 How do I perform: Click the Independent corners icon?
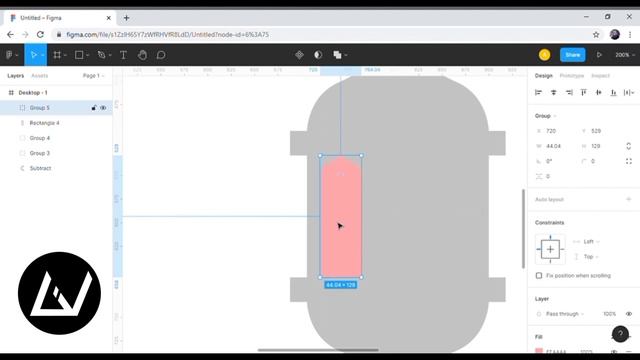click(x=629, y=161)
